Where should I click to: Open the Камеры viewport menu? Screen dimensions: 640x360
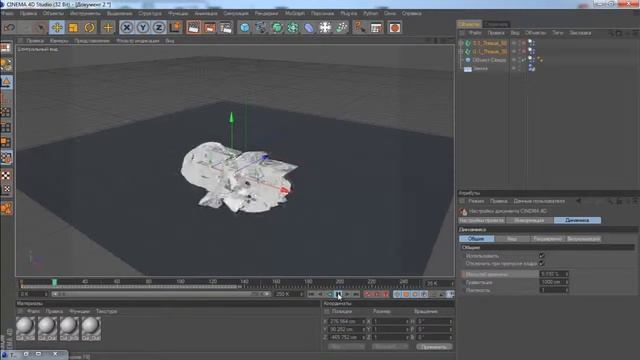[59, 41]
